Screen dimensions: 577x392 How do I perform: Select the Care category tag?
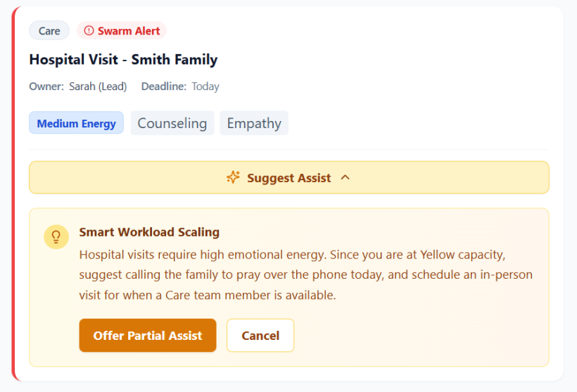tap(49, 30)
